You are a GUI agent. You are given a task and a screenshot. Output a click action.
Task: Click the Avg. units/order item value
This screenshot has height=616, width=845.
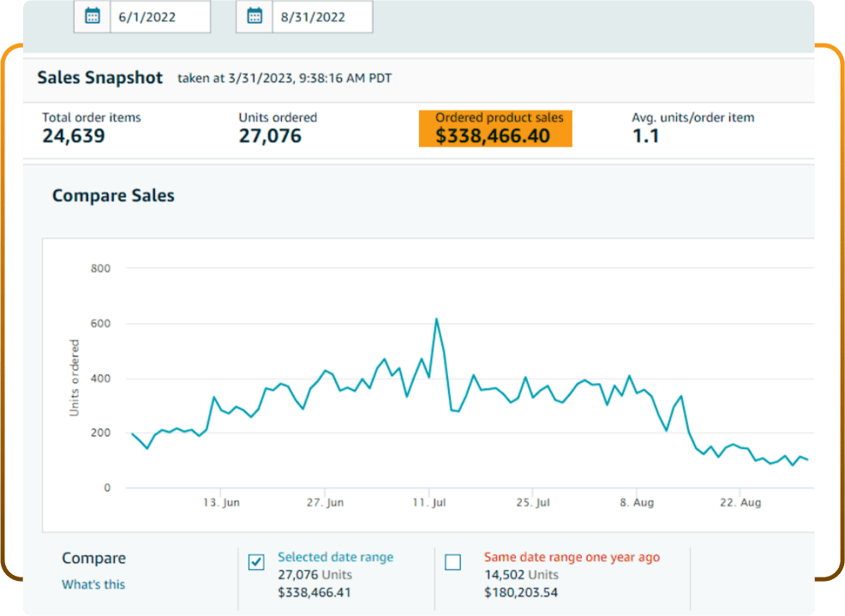pyautogui.click(x=645, y=135)
